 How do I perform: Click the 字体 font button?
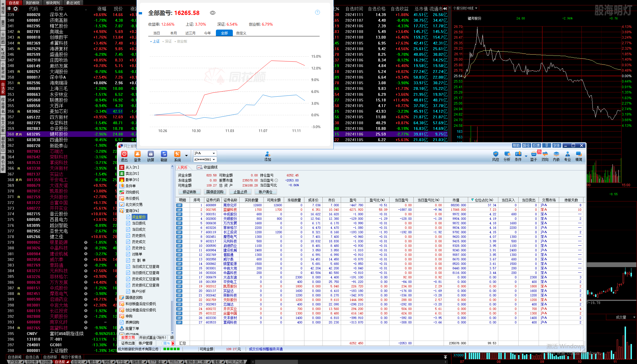point(556,145)
